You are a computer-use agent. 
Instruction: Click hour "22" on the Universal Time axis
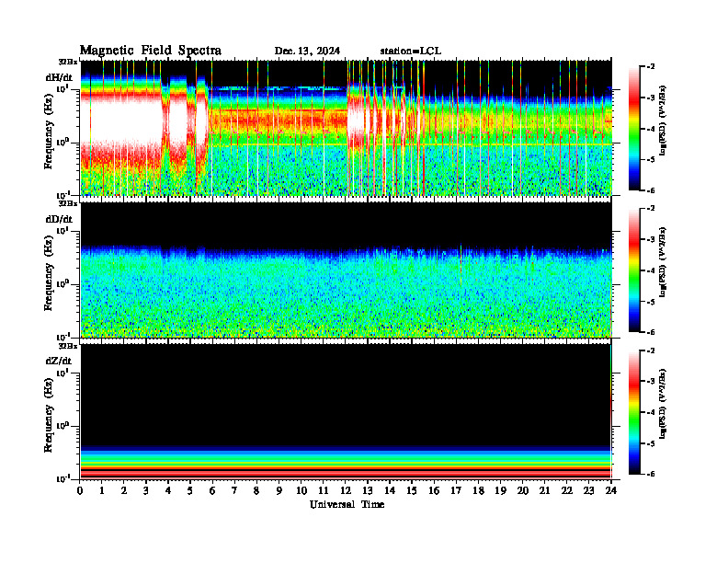coord(567,491)
